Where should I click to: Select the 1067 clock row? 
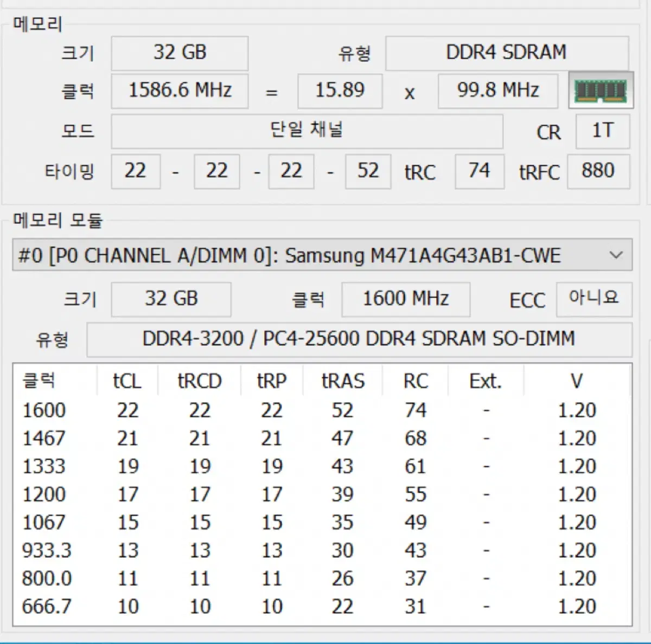[322, 523]
